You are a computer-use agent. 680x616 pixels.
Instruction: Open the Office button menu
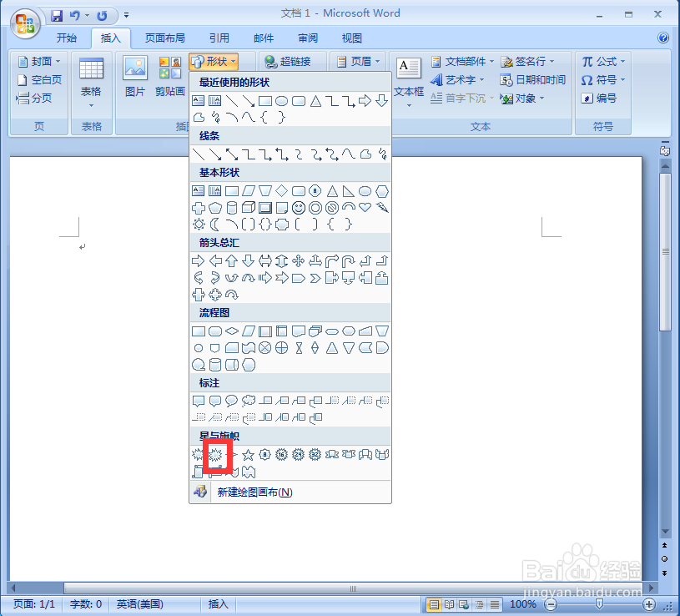pyautogui.click(x=25, y=23)
